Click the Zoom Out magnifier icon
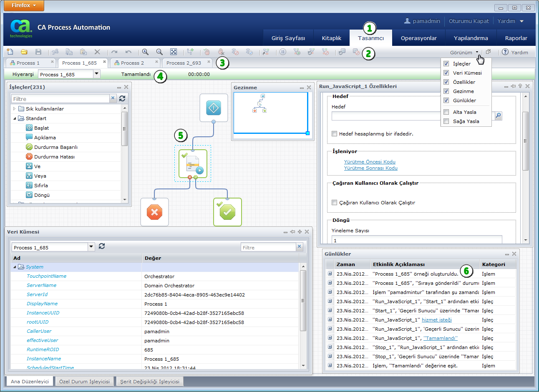The width and height of the screenshot is (539, 392). [159, 52]
